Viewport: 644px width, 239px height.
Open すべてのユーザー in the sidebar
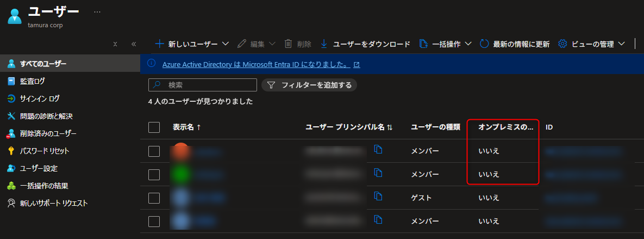pyautogui.click(x=70, y=64)
